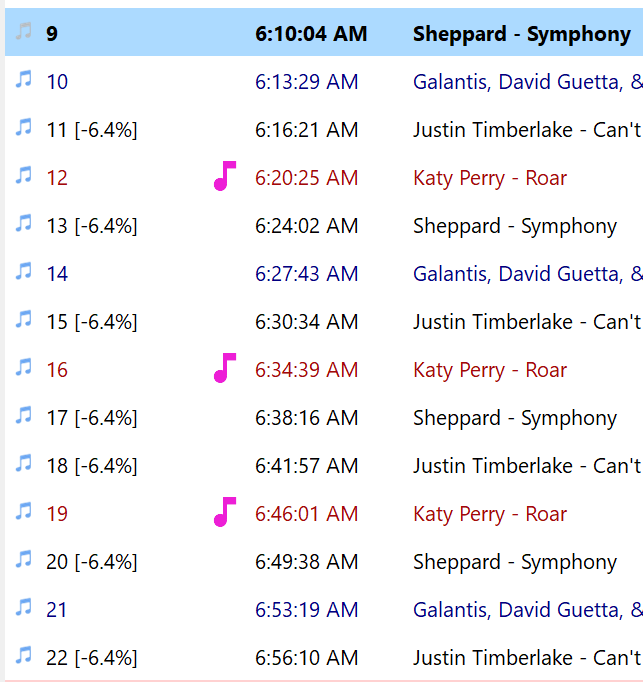Select Galantis, David Guetta entry at 6:13:29 AM

[526, 82]
